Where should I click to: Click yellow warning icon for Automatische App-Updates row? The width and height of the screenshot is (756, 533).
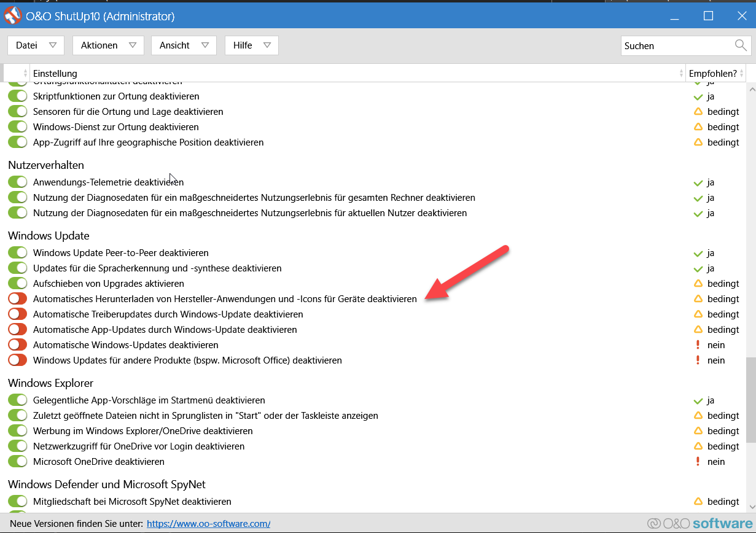698,330
